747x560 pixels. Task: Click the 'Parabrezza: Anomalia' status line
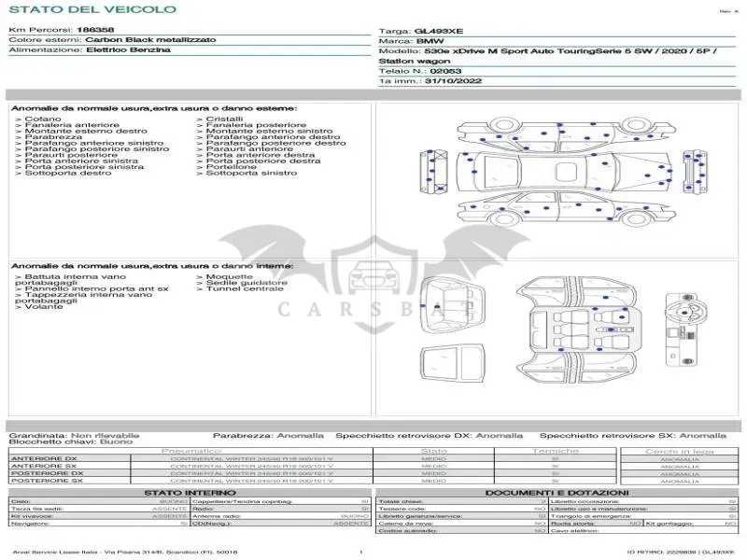pos(268,436)
